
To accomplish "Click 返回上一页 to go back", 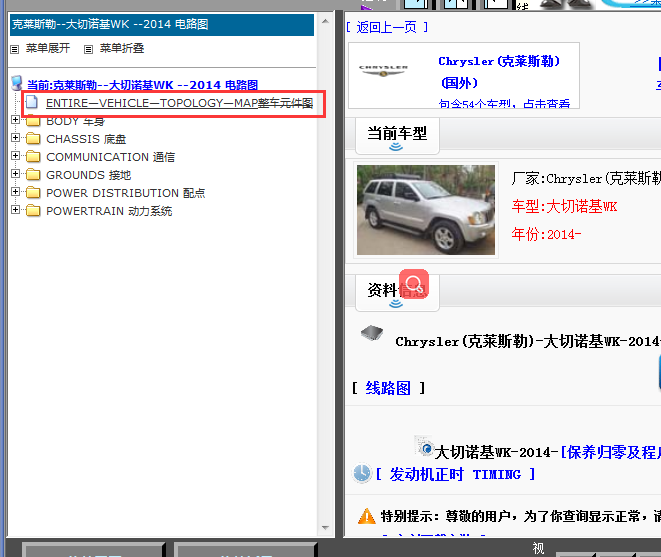I will (387, 27).
